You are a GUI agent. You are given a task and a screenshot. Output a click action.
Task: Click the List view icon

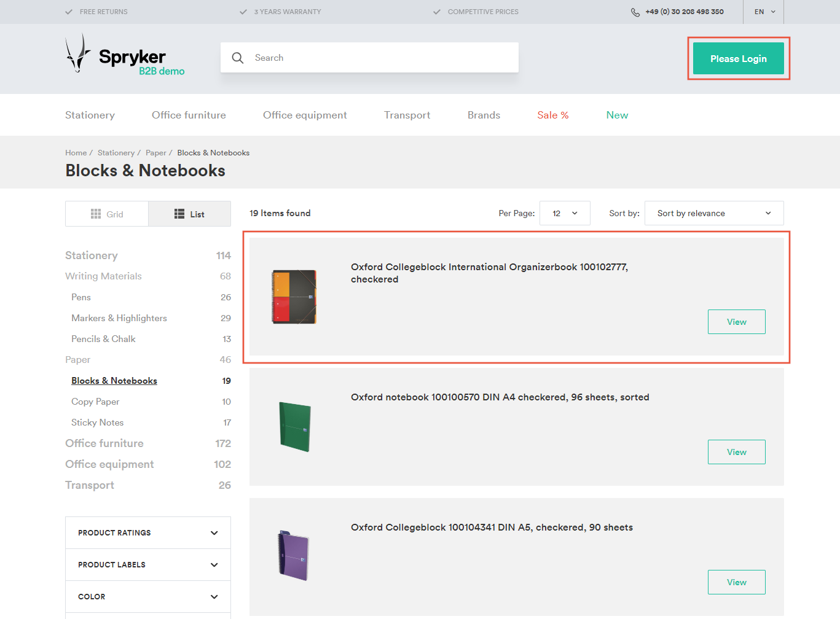click(179, 214)
